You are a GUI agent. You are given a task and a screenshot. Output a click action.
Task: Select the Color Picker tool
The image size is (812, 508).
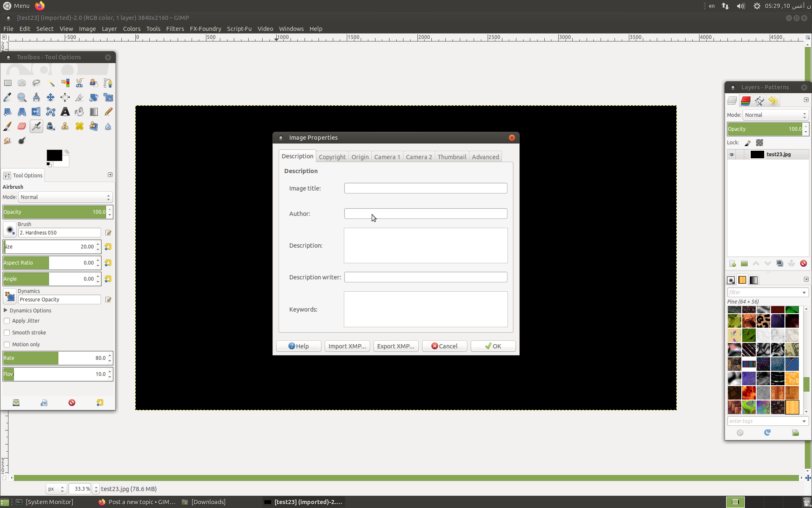[x=8, y=97]
